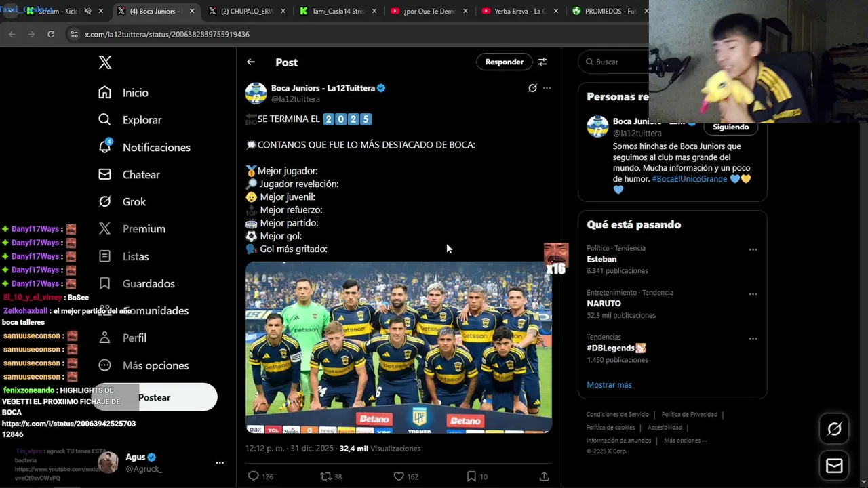
Task: Click the Notificaciones bell icon with badge
Action: (105, 146)
